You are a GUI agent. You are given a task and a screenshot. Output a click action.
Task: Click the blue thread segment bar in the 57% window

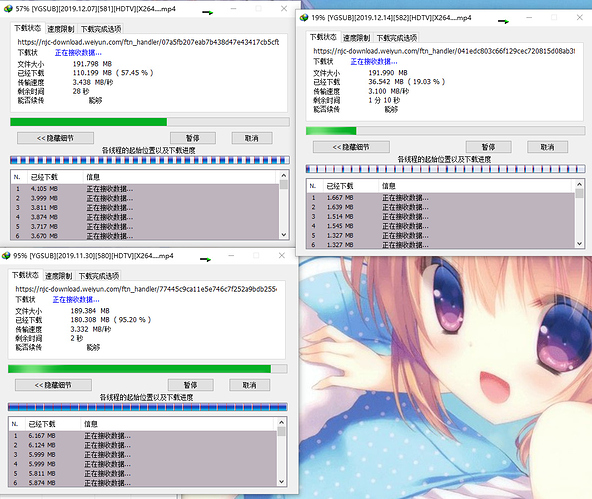(150, 160)
